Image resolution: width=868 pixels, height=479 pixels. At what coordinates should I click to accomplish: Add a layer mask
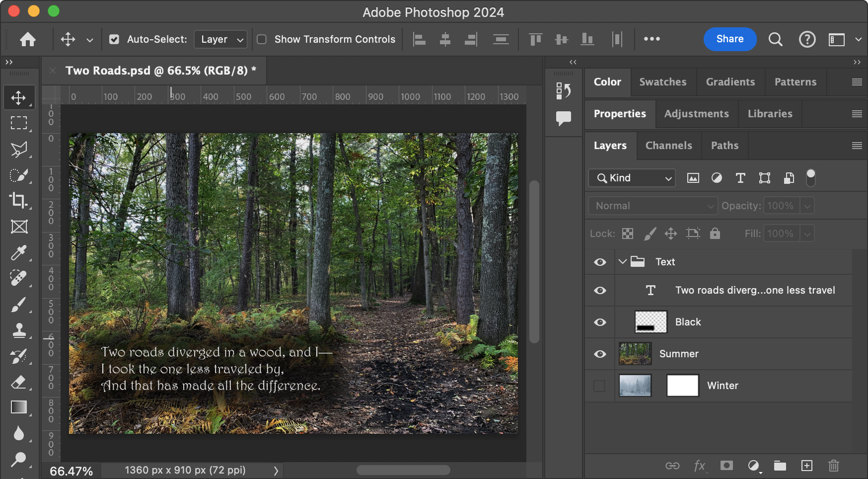(726, 466)
